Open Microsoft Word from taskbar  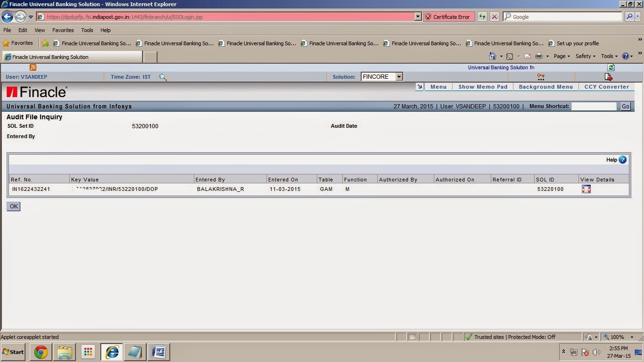[159, 352]
